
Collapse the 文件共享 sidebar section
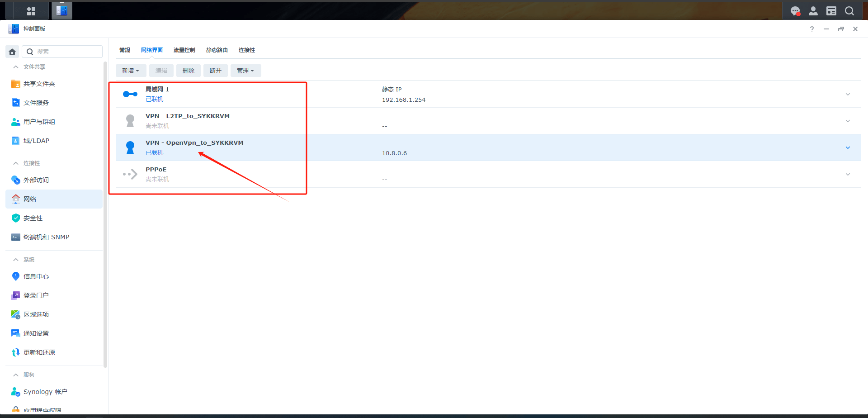click(x=16, y=67)
